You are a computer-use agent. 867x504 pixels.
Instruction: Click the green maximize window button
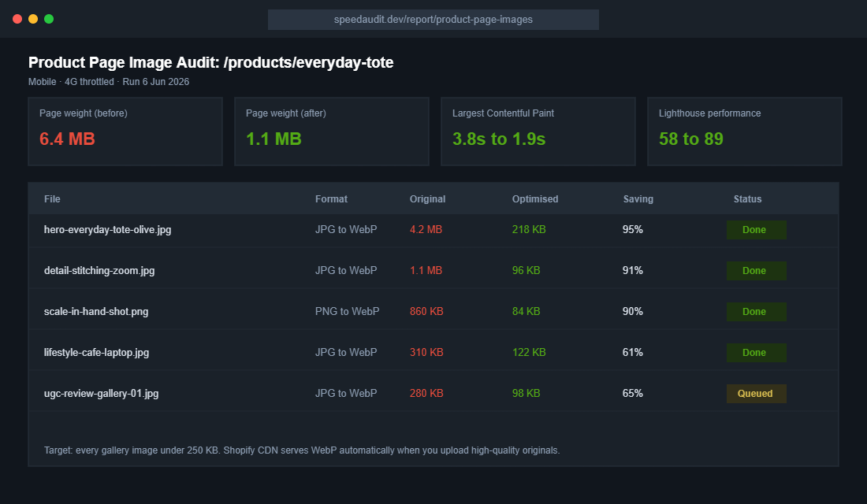pyautogui.click(x=49, y=19)
